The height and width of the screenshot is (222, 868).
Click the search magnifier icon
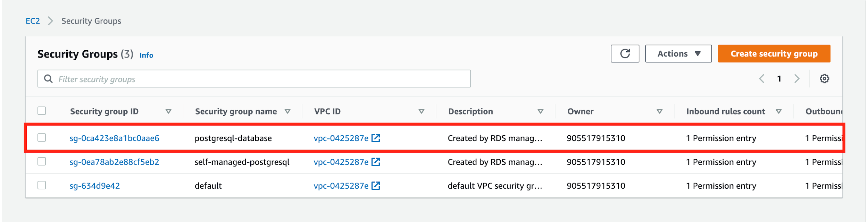click(48, 79)
